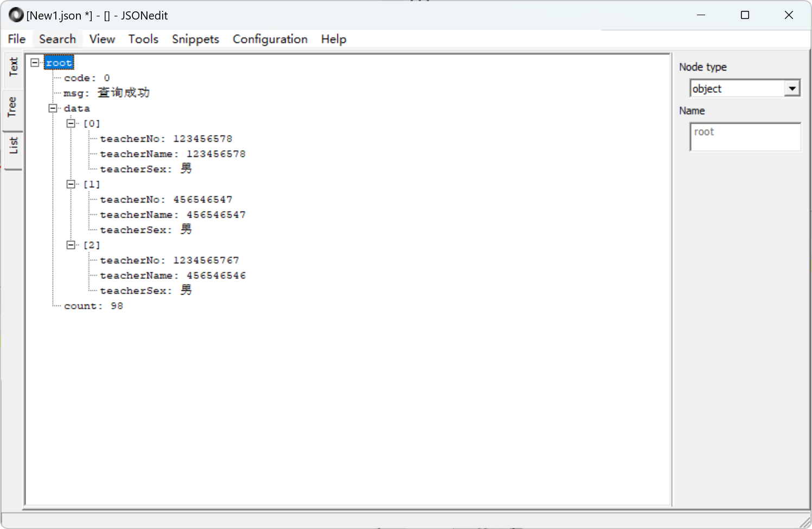Click the window resize grip corner
The image size is (812, 529).
tap(805, 522)
